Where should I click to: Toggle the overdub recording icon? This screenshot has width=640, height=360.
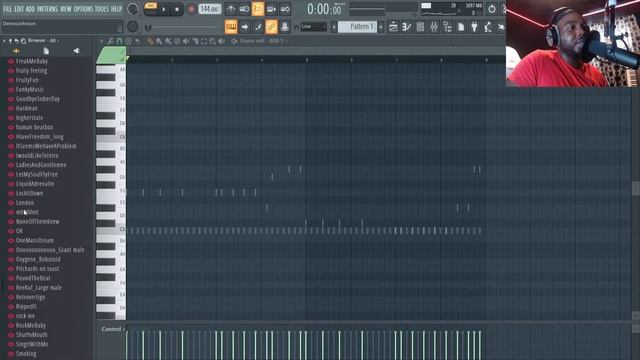click(271, 9)
